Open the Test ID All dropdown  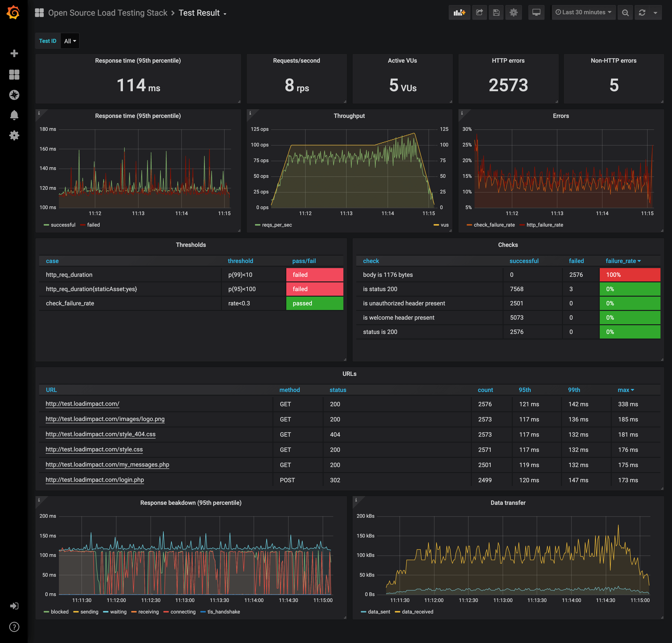pos(70,41)
